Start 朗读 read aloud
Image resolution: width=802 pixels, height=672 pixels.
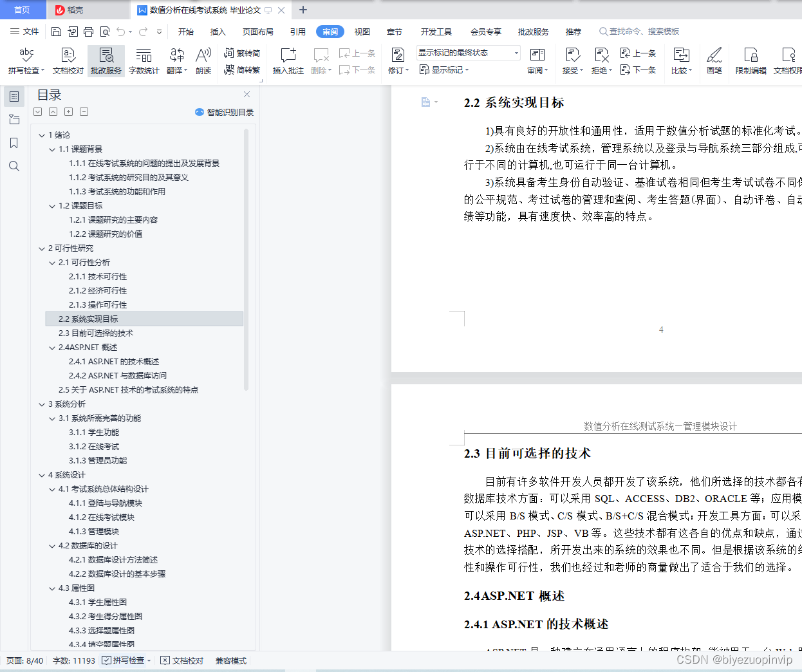point(203,61)
